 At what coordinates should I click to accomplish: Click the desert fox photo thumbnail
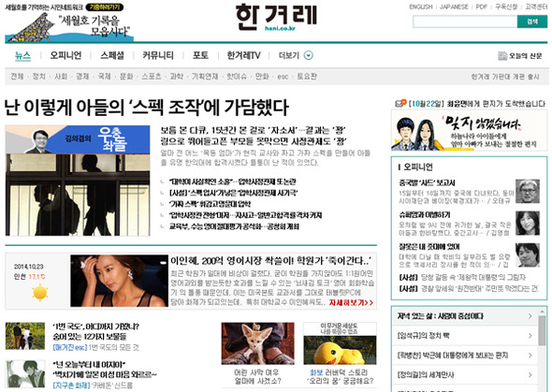click(257, 343)
